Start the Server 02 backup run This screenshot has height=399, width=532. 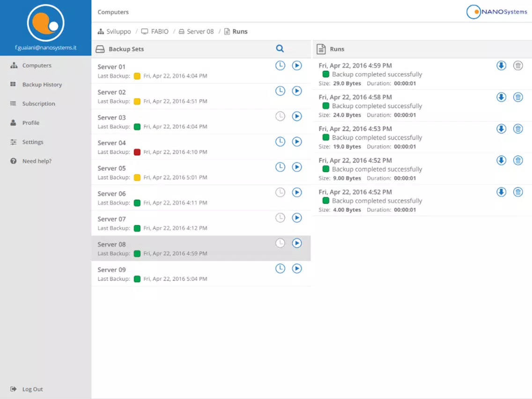[297, 91]
